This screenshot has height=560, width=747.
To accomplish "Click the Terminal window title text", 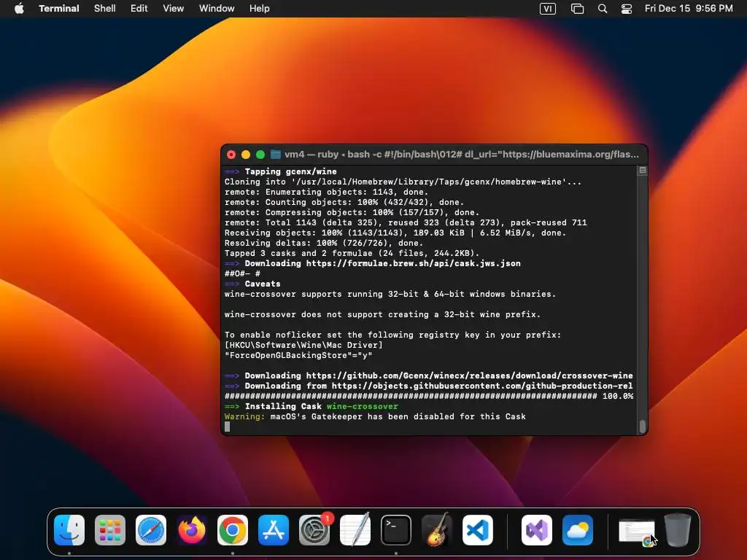I will [462, 155].
